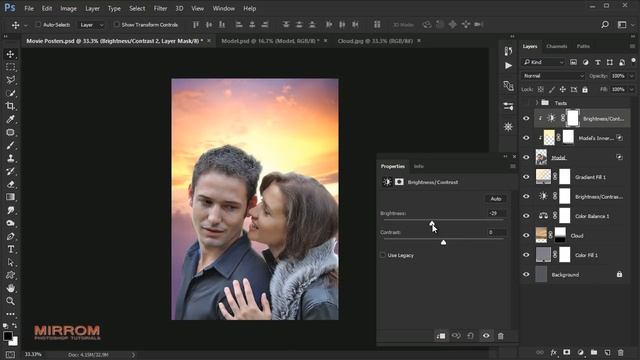Screen dimensions: 640x360
Task: Select the Horizontal Type tool
Action: [x=11, y=249]
